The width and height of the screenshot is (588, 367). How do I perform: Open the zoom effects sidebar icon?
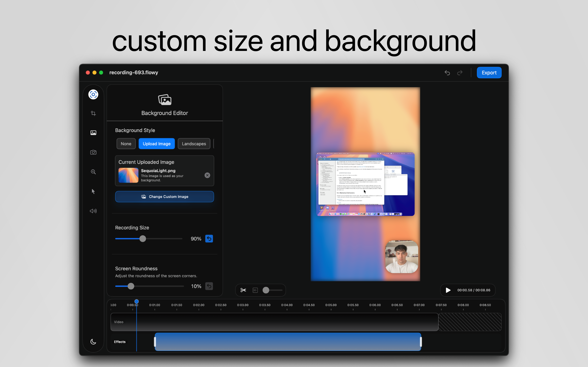pos(93,172)
